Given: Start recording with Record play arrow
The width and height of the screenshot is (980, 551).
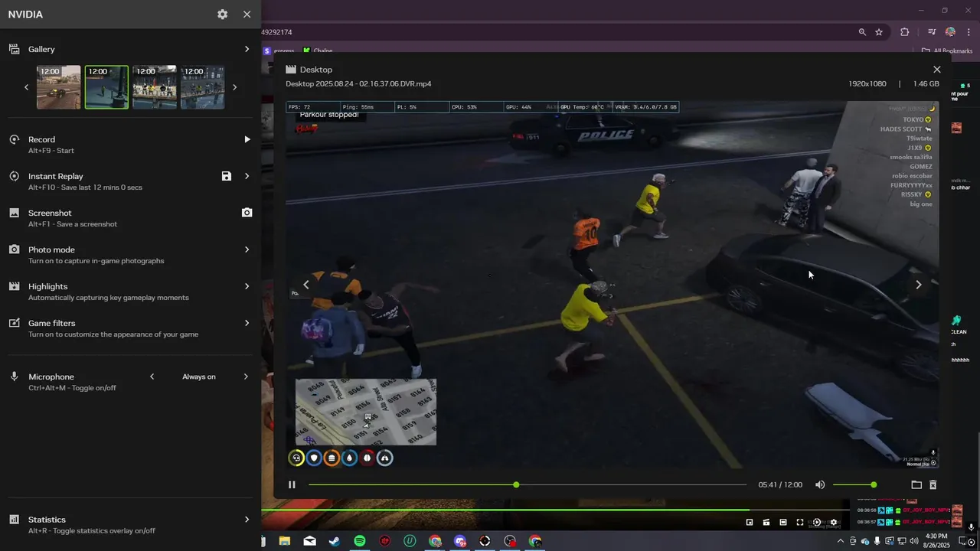Looking at the screenshot, I should pyautogui.click(x=247, y=139).
